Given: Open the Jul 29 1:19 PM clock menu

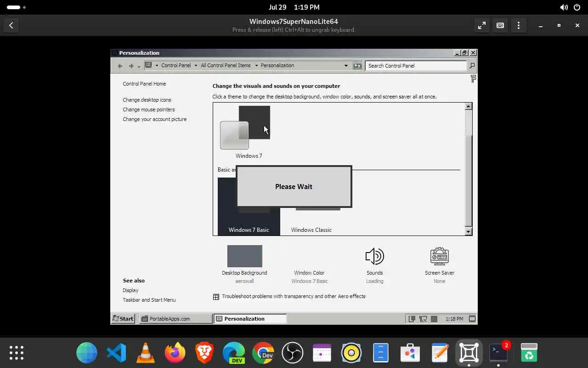Looking at the screenshot, I should (x=294, y=7).
